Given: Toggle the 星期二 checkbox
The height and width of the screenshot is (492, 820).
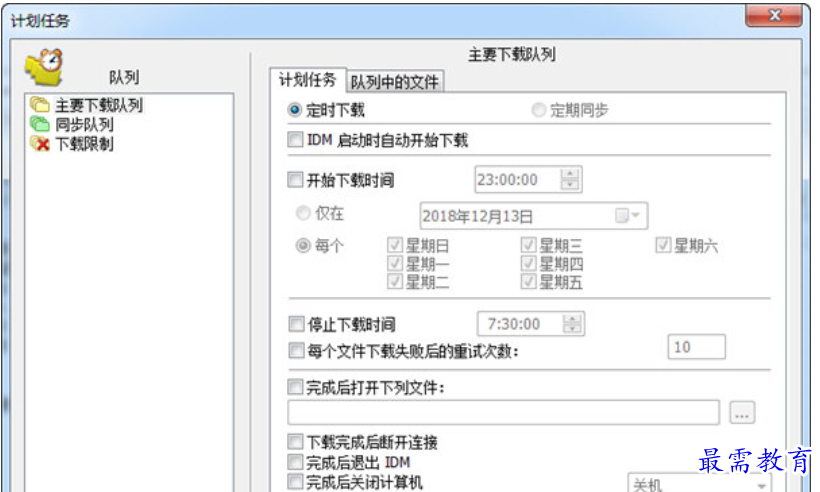Looking at the screenshot, I should tap(395, 281).
